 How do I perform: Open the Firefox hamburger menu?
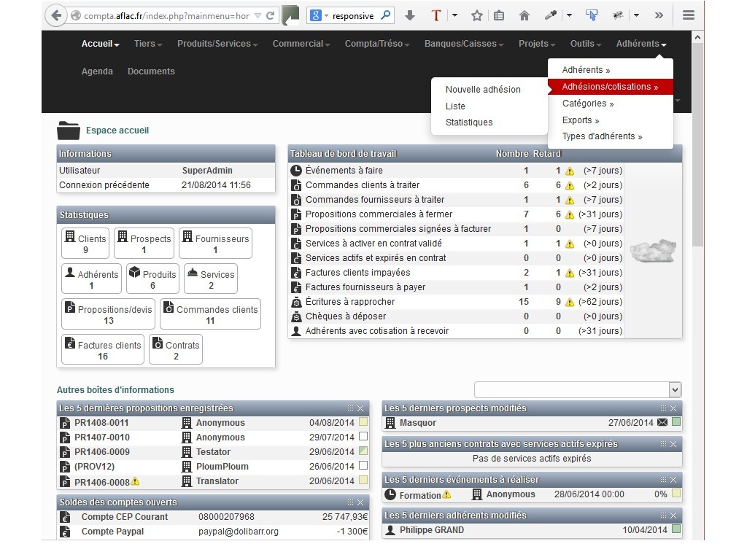[687, 15]
